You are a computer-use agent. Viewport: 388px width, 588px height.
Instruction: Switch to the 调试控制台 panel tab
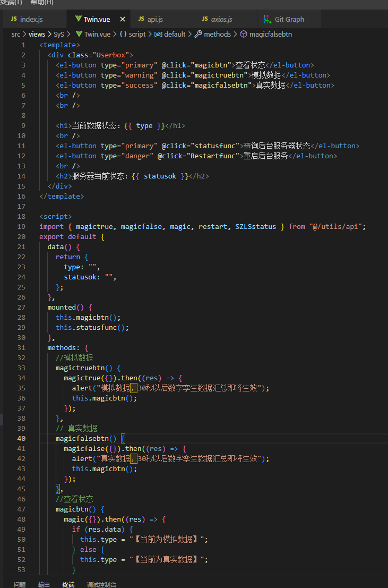[101, 584]
